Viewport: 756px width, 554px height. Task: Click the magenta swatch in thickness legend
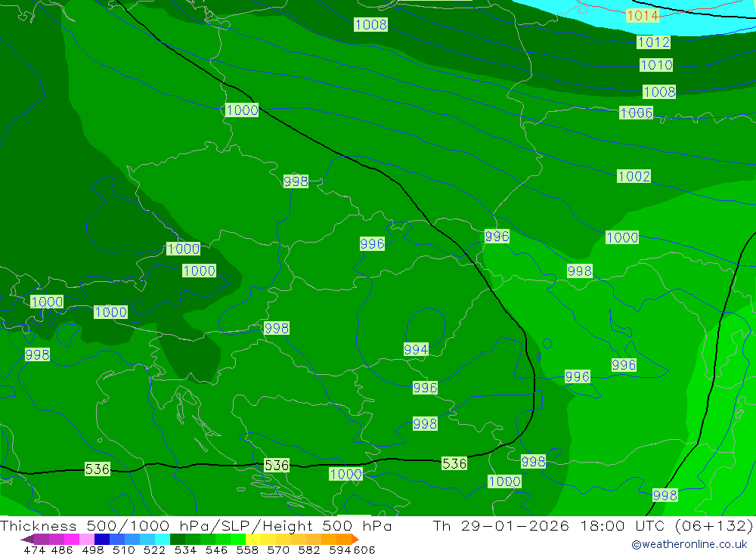pyautogui.click(x=72, y=539)
